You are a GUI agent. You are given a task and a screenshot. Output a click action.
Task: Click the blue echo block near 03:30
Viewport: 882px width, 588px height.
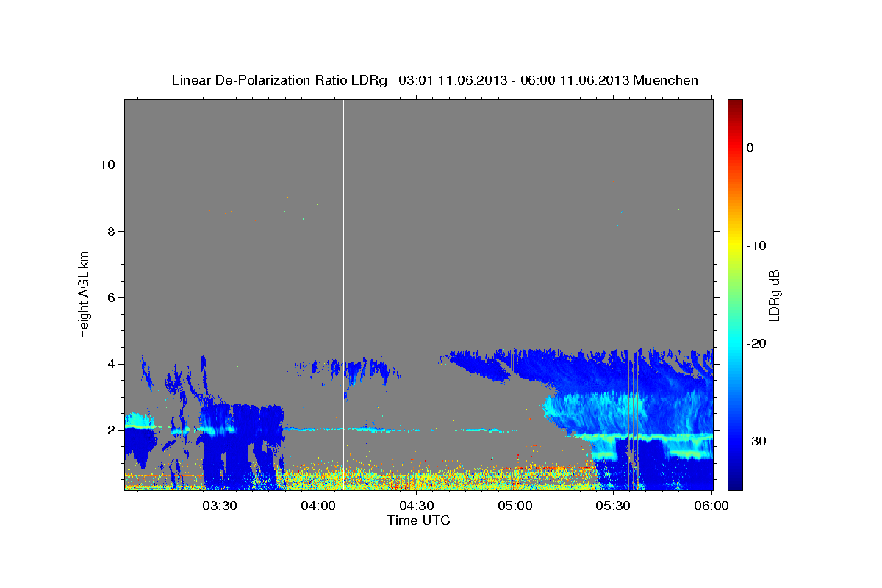click(x=243, y=447)
